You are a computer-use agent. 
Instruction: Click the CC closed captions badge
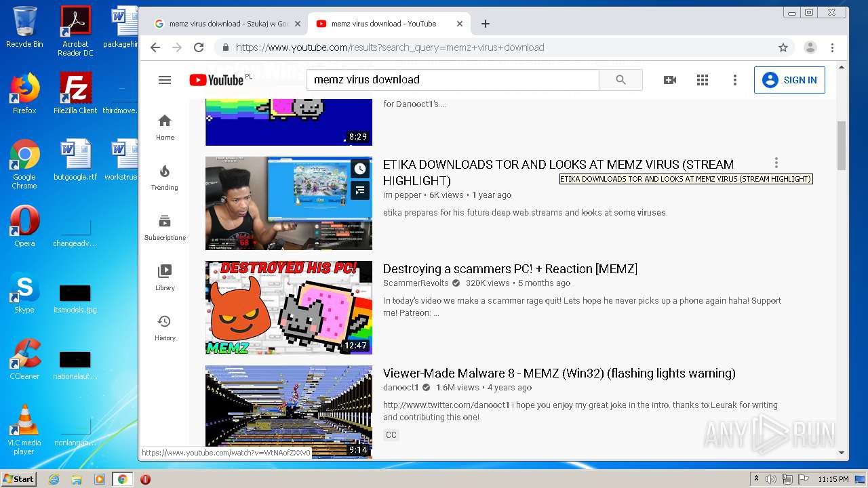point(391,435)
